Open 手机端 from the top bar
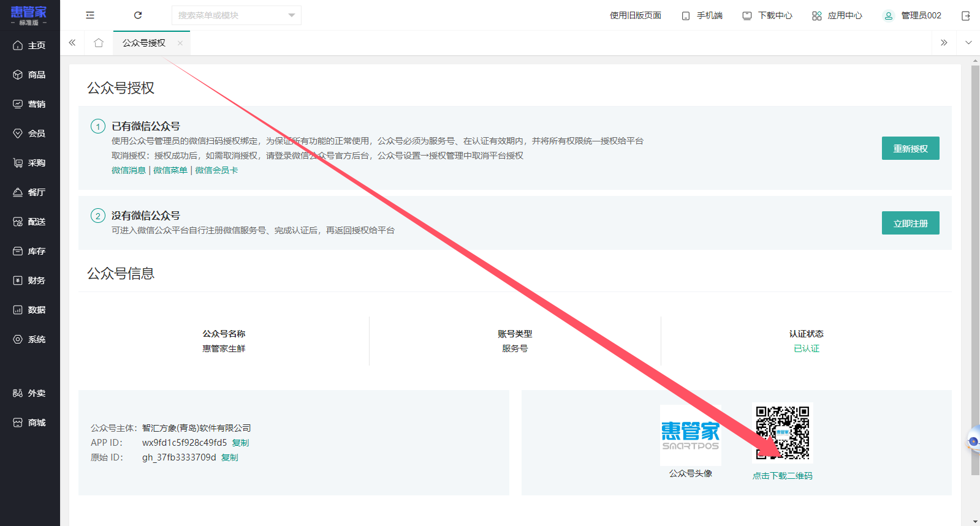980x526 pixels. (702, 16)
